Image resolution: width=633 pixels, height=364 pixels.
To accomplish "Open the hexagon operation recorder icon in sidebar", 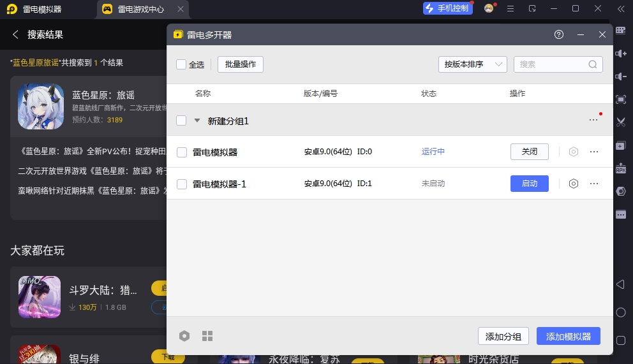I will tap(621, 191).
